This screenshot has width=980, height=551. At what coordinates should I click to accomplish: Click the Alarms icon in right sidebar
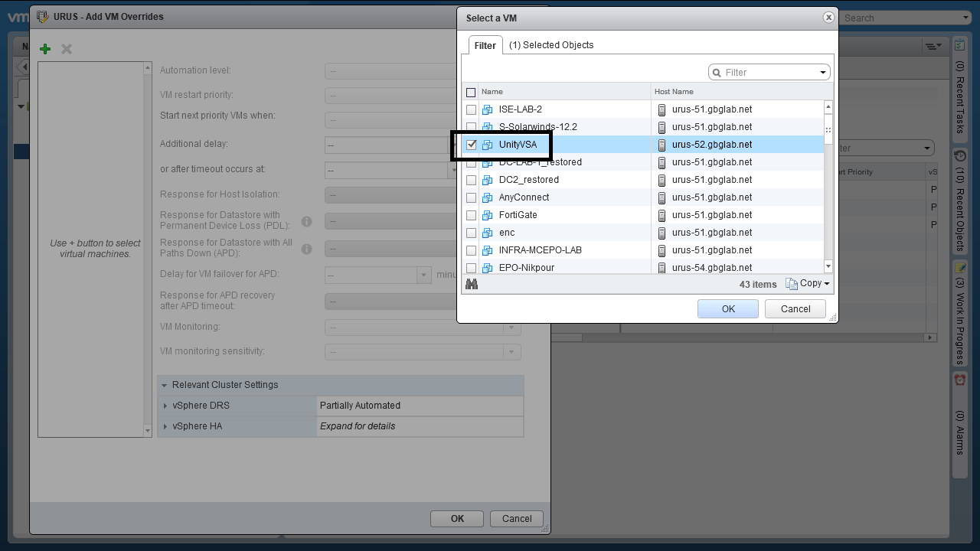tap(959, 380)
